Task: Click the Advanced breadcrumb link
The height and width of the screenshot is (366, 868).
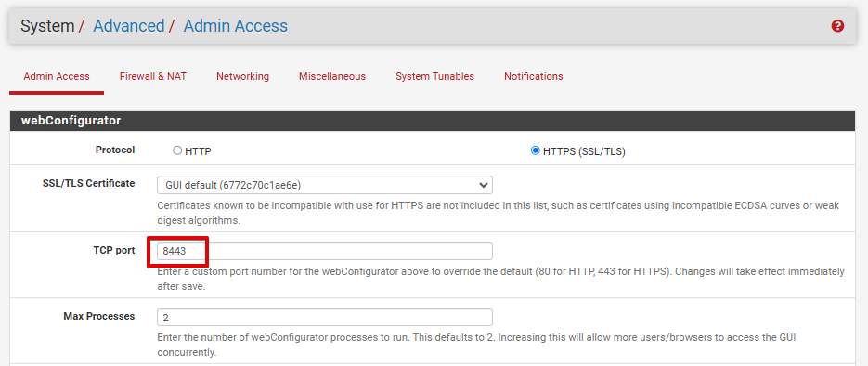Action: pyautogui.click(x=128, y=26)
